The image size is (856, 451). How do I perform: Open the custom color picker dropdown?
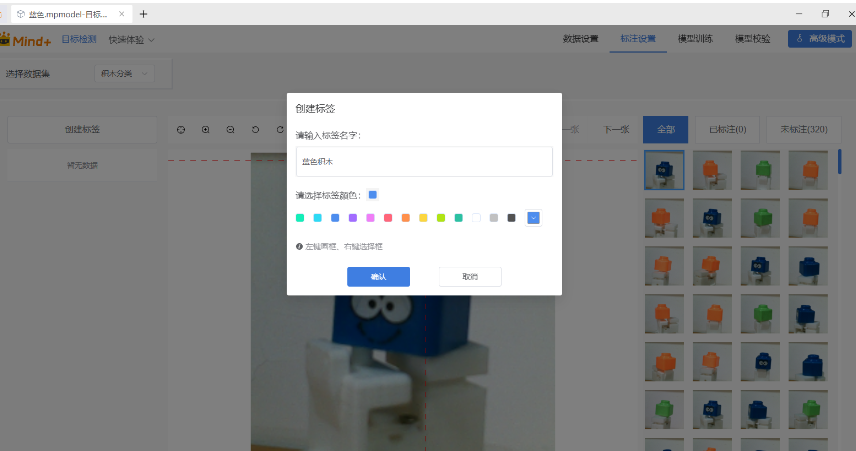533,217
